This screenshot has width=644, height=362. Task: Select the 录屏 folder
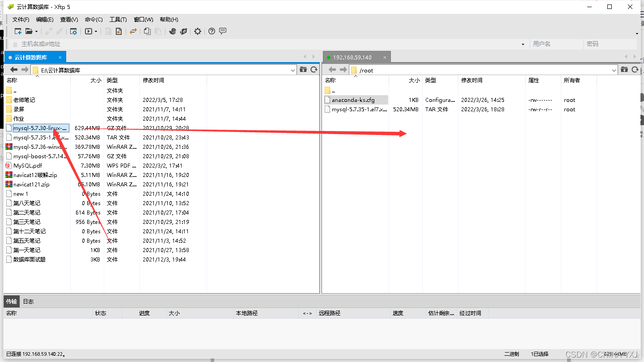19,109
